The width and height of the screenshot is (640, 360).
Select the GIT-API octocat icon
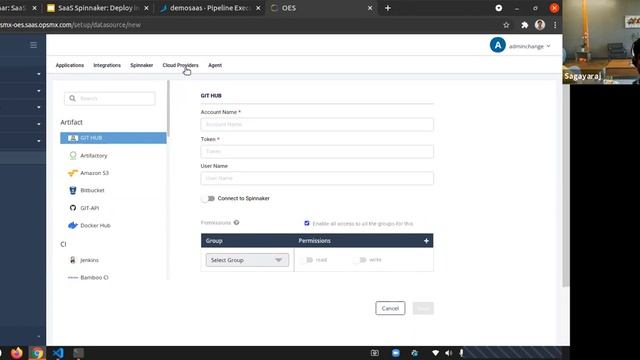73,208
